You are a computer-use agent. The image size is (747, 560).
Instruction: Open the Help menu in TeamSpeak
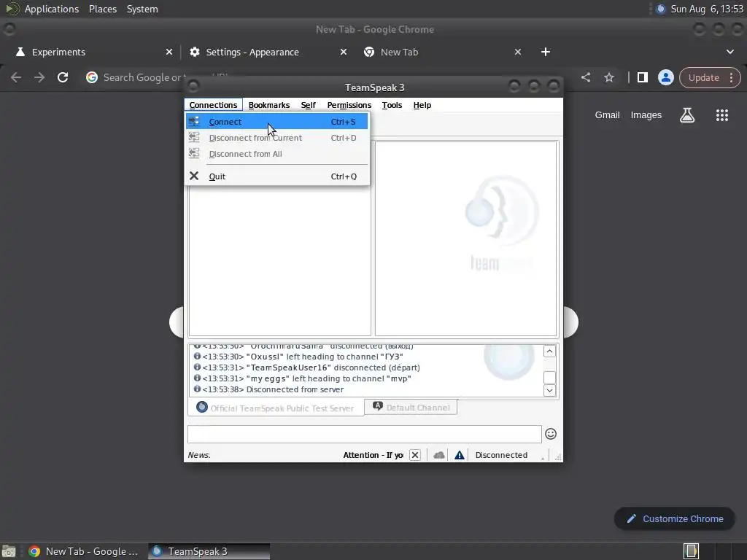tap(422, 105)
